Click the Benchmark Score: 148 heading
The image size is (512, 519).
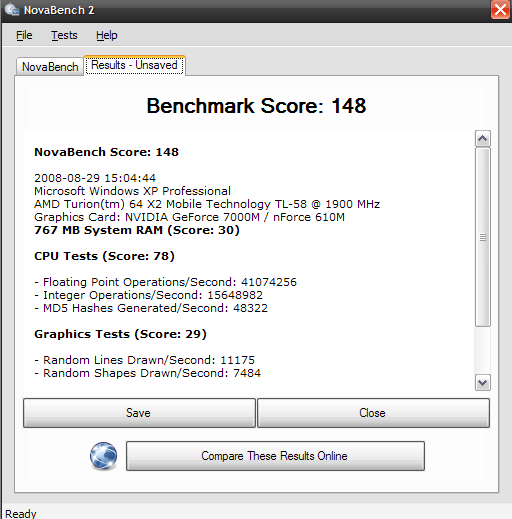coord(256,106)
